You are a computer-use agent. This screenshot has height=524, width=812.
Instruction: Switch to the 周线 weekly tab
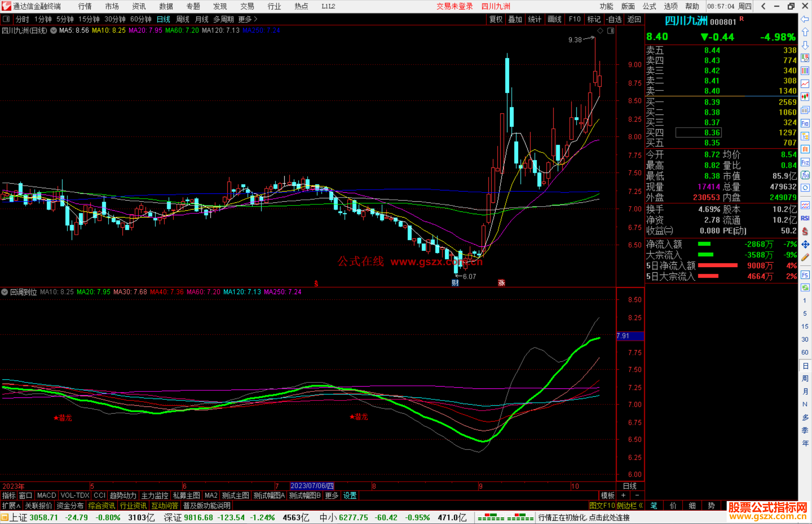[183, 19]
